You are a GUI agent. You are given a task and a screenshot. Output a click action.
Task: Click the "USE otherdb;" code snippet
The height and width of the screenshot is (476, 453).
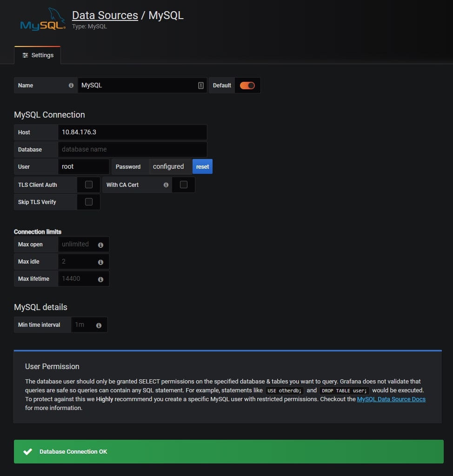284,390
